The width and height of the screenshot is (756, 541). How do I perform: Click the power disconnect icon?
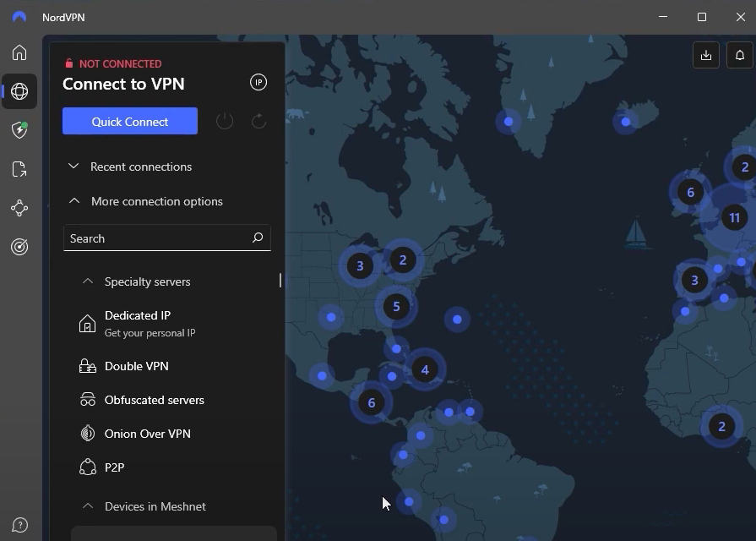click(x=225, y=121)
